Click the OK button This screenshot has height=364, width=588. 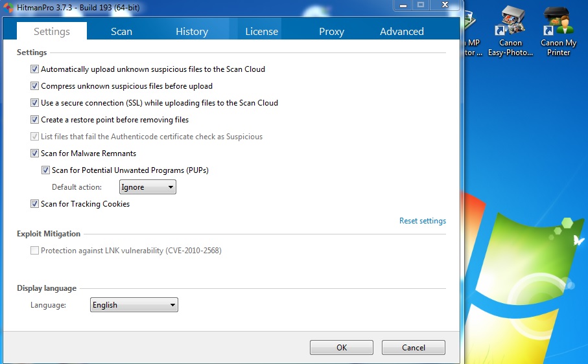(x=342, y=348)
